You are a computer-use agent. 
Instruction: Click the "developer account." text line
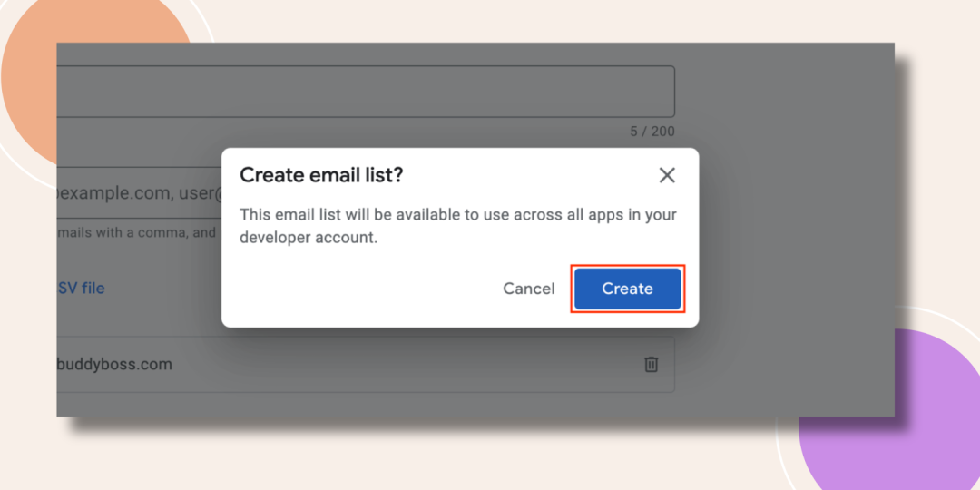click(309, 238)
